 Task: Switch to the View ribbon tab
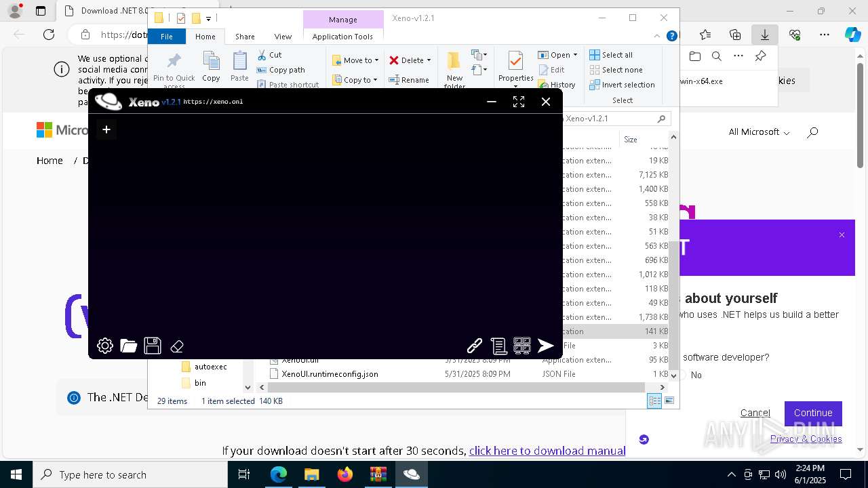(x=283, y=37)
